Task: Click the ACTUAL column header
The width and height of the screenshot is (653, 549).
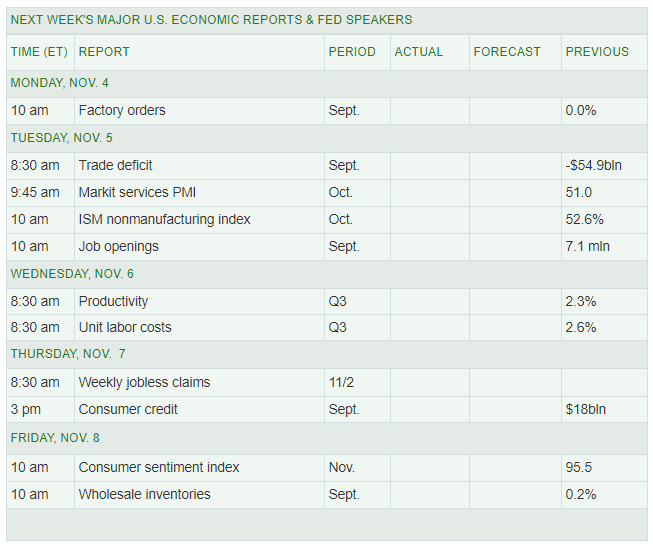Action: (x=419, y=51)
